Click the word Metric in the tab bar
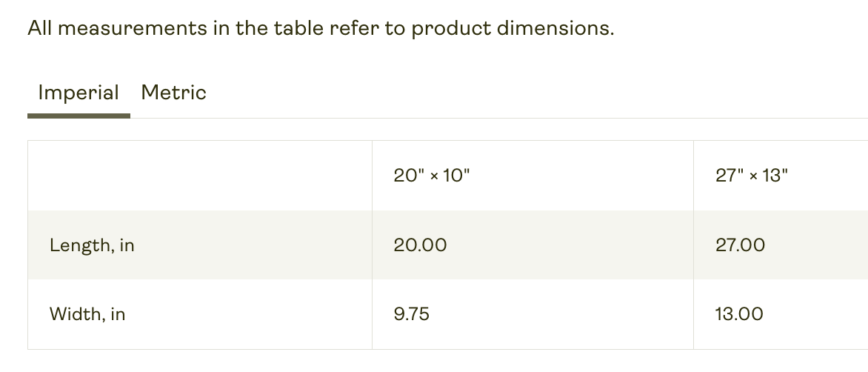868x372 pixels. 173,93
